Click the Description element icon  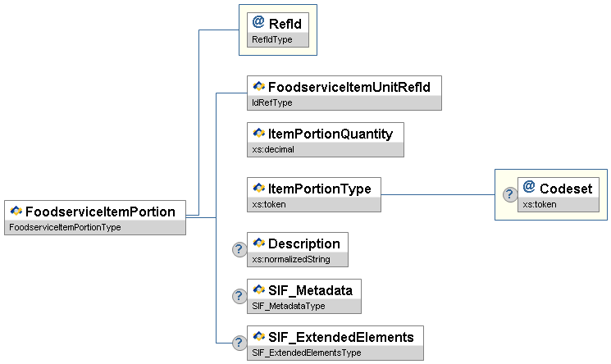tap(259, 243)
